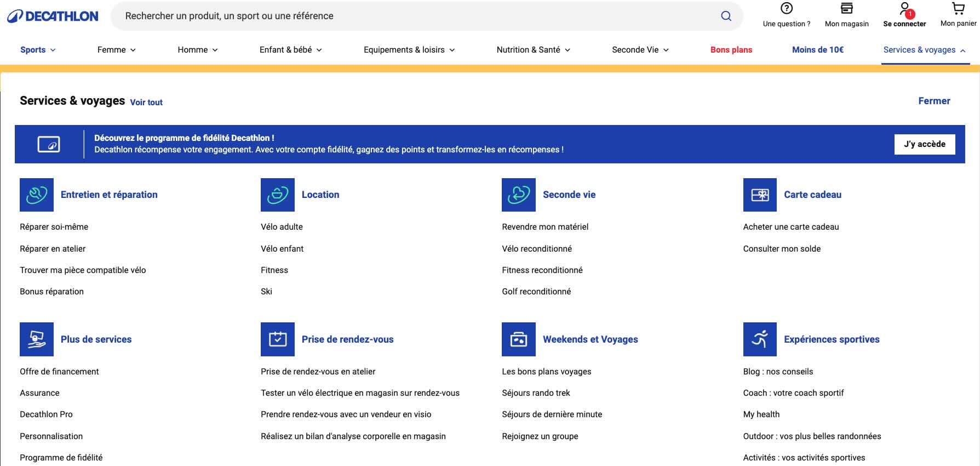Click the search magnifier icon

(x=726, y=16)
